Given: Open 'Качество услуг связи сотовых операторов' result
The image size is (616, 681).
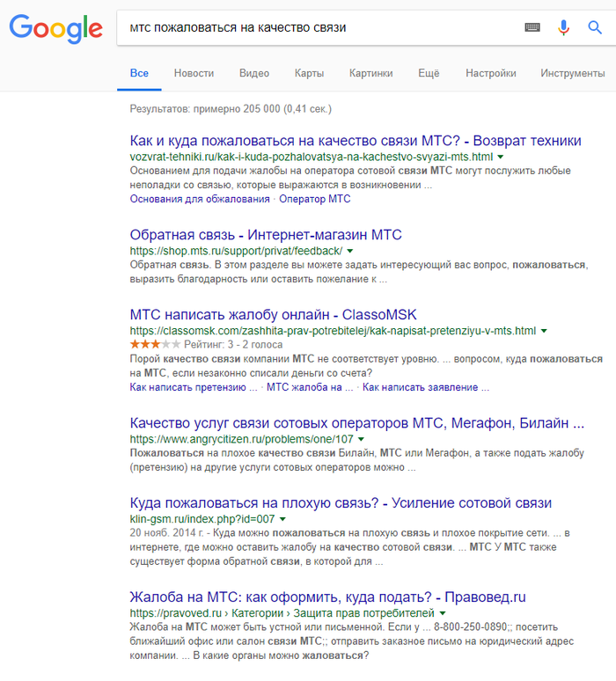Looking at the screenshot, I should point(357,422).
